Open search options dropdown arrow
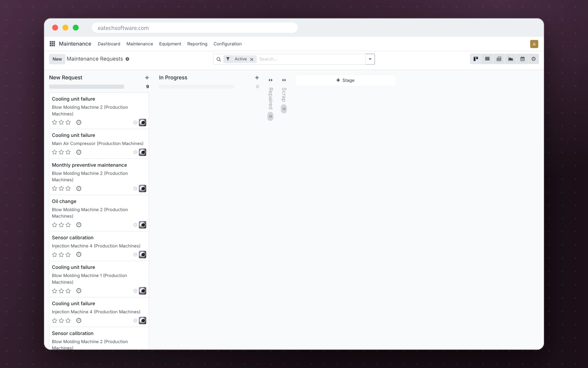The image size is (588, 368). 370,59
